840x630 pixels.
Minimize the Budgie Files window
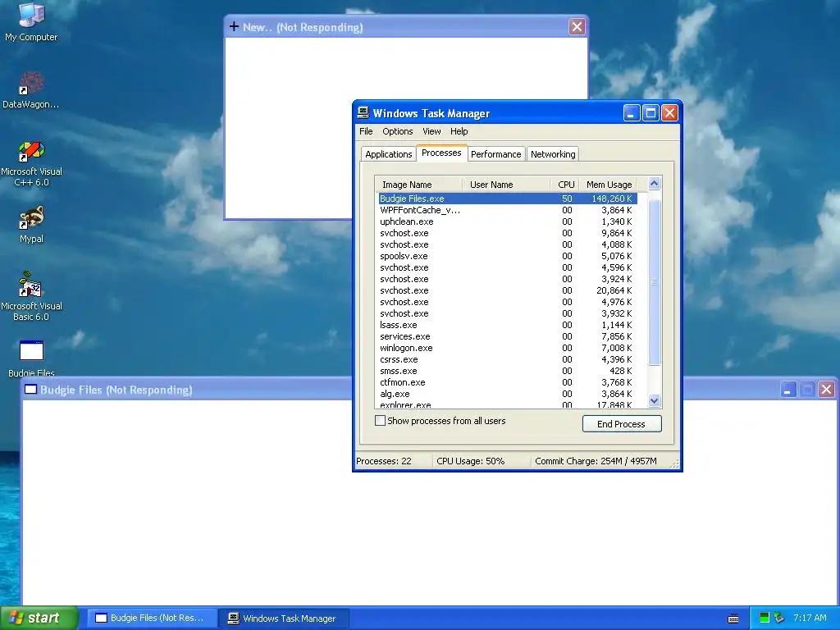tap(787, 390)
